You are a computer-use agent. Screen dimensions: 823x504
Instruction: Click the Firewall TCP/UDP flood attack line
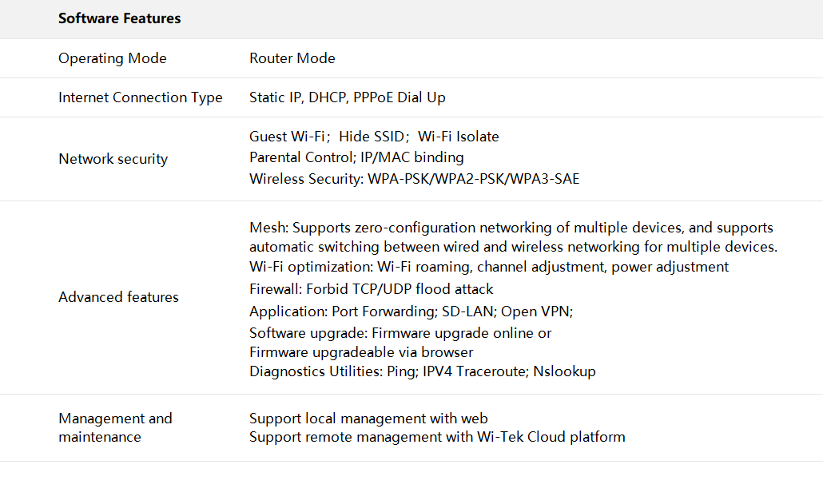coord(372,289)
